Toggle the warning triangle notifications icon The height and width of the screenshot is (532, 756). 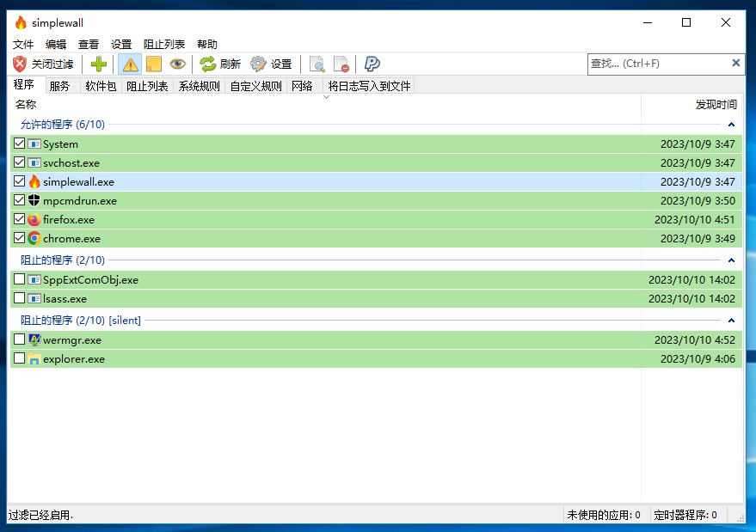pos(130,64)
